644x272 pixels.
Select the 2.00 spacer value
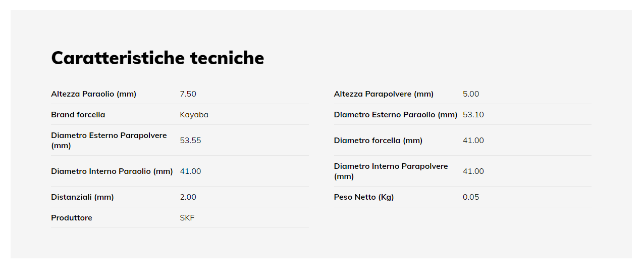pos(188,197)
